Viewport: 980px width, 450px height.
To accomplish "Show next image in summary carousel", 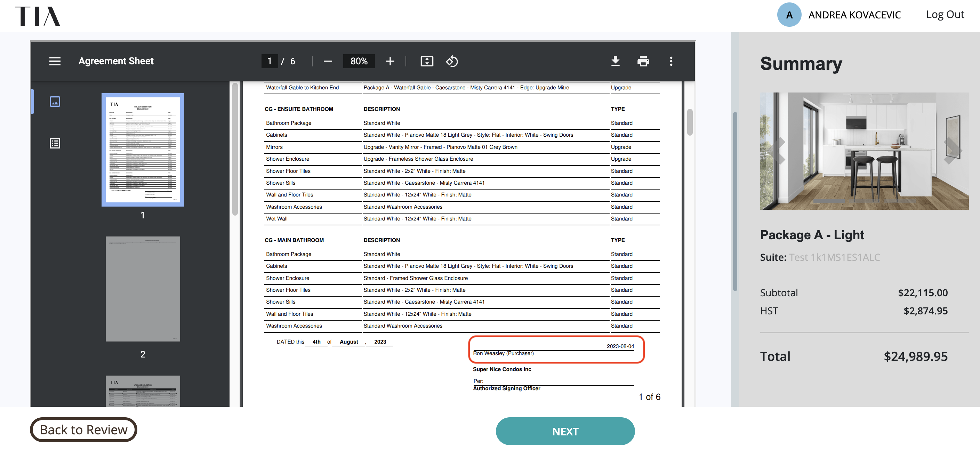I will point(952,151).
